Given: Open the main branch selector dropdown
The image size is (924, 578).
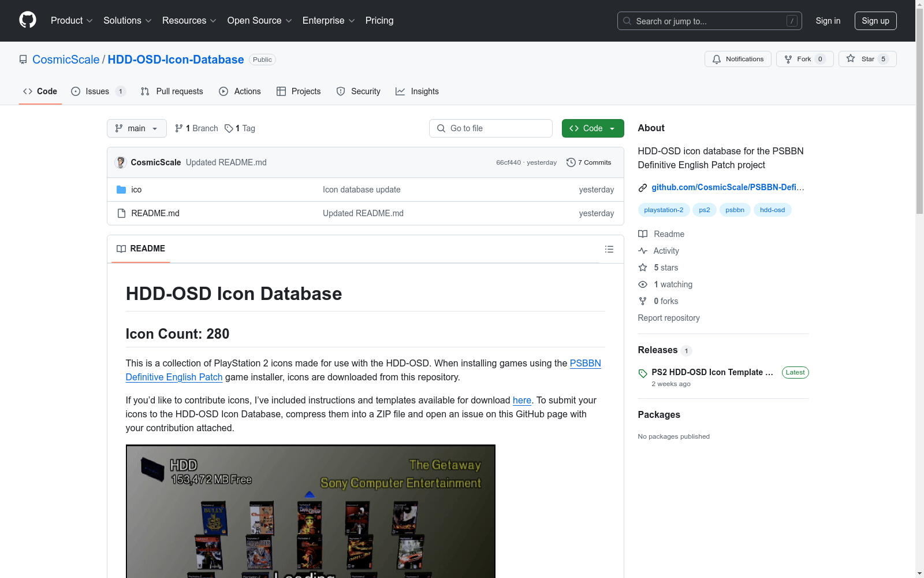Looking at the screenshot, I should click(137, 128).
